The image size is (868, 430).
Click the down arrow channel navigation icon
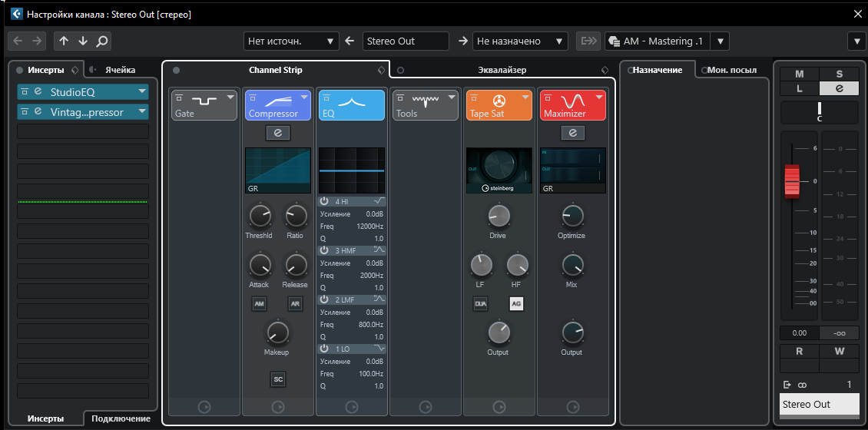(82, 41)
